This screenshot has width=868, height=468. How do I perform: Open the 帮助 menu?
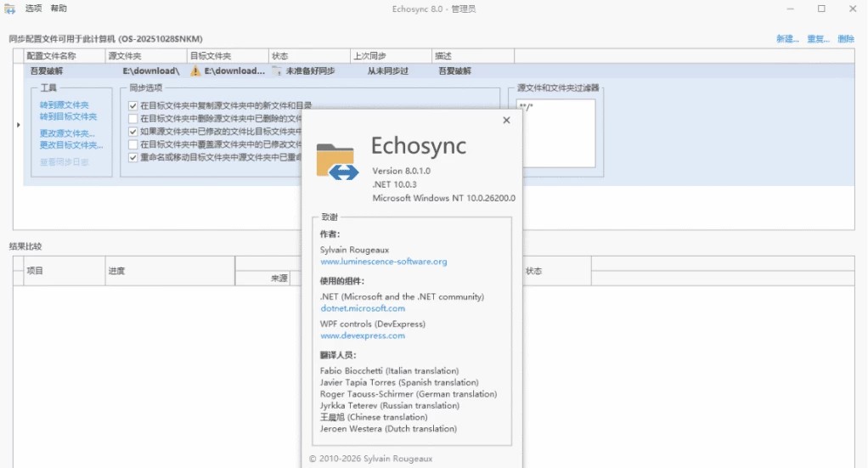click(59, 8)
